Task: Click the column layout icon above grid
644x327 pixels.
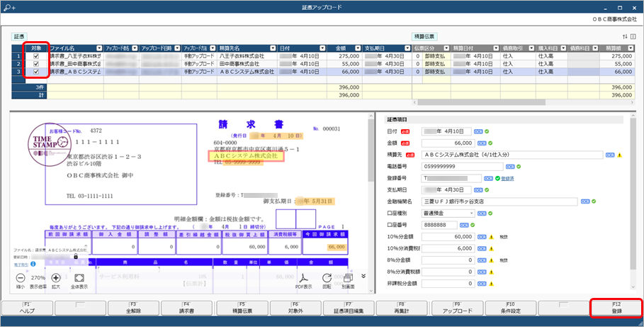Action: coord(633,37)
